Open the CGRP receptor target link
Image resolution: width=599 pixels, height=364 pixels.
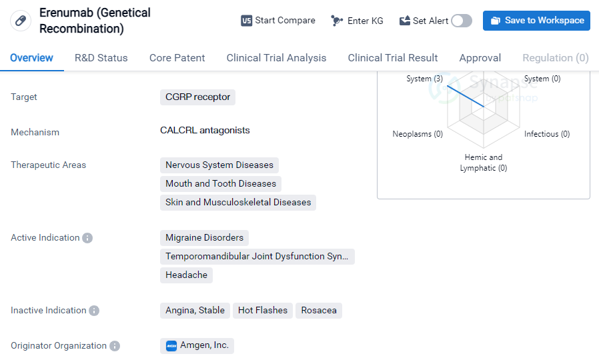(x=197, y=97)
